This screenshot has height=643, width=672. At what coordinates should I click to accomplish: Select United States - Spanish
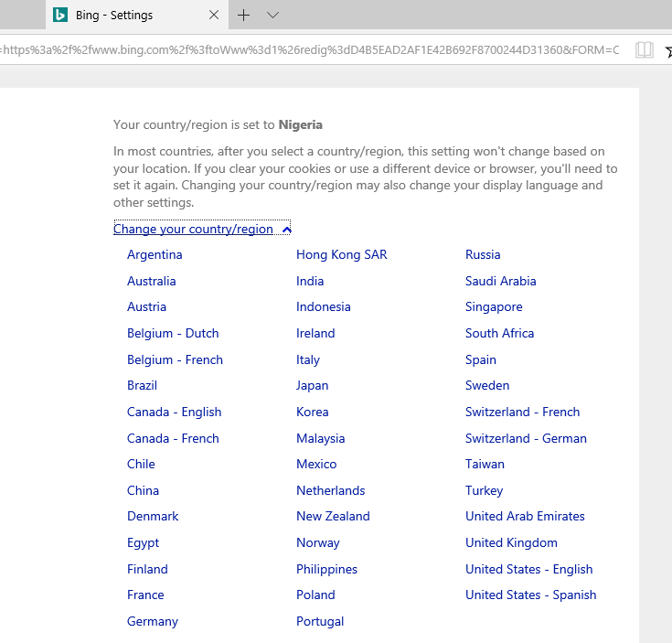pos(530,595)
